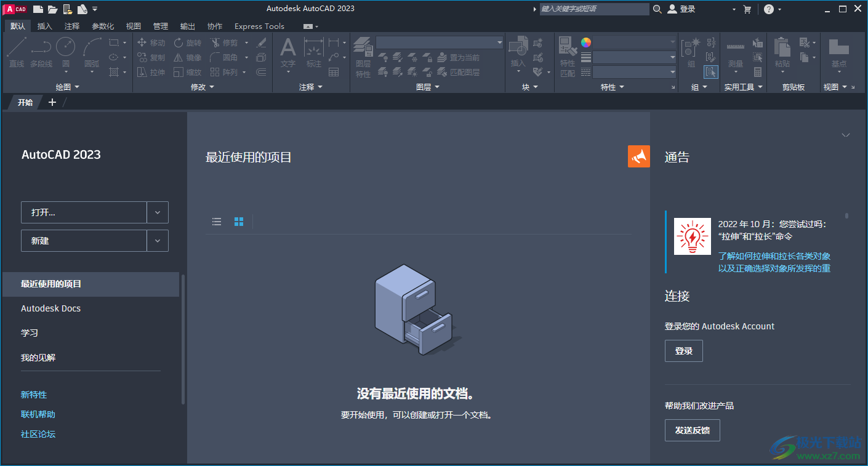Switch to grid view of recent items

(x=239, y=222)
